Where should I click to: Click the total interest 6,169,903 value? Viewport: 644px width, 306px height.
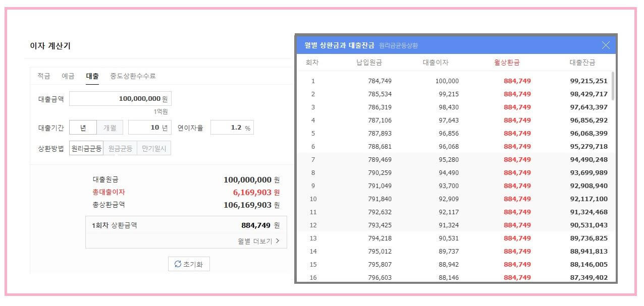pyautogui.click(x=252, y=192)
